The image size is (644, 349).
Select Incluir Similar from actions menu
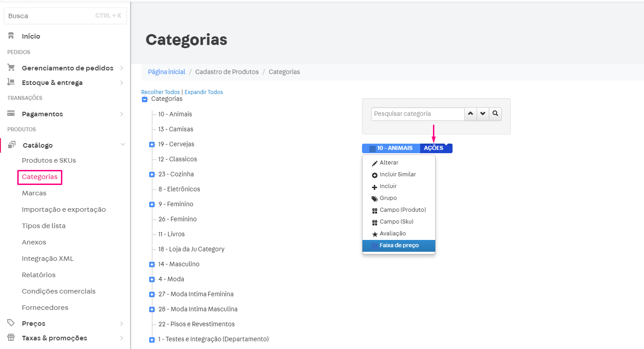click(398, 174)
